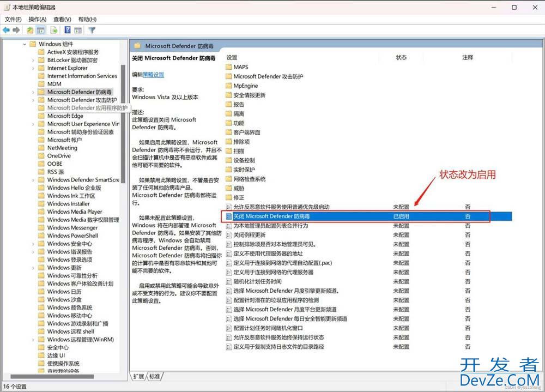
Task: Select Windows Media Player tree folder
Action: point(75,212)
